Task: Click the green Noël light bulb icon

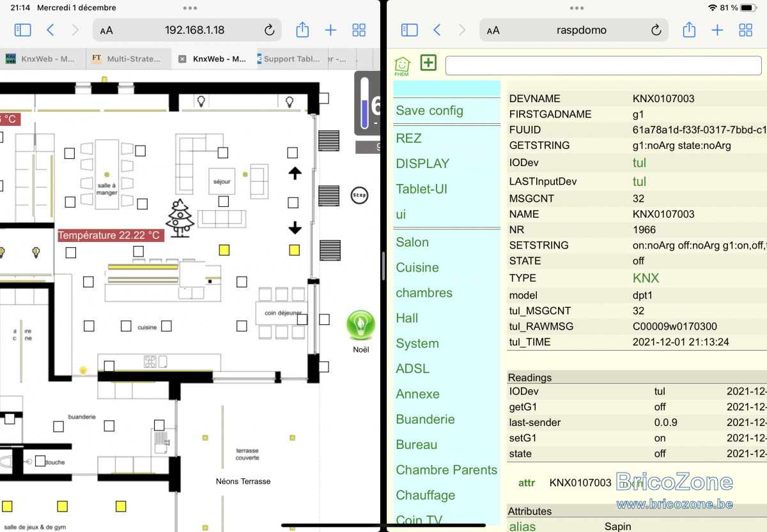Action: click(360, 325)
